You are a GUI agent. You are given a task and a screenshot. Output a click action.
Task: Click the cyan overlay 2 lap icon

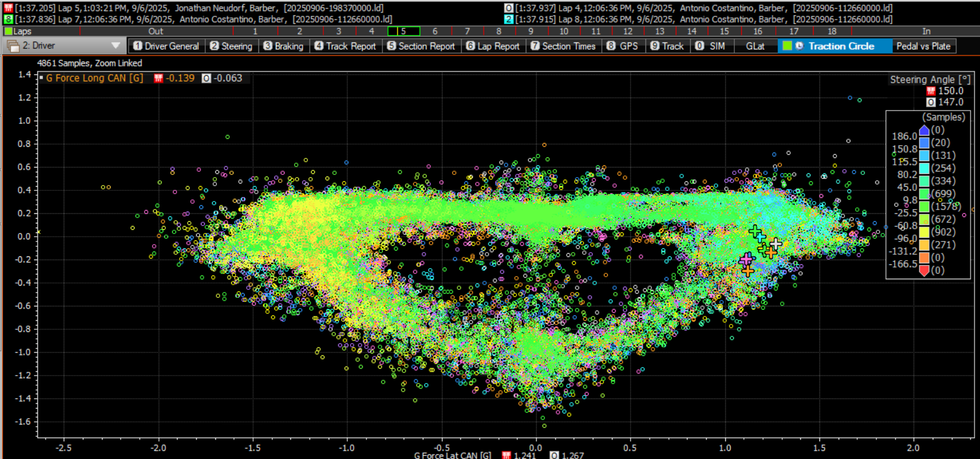coord(508,19)
